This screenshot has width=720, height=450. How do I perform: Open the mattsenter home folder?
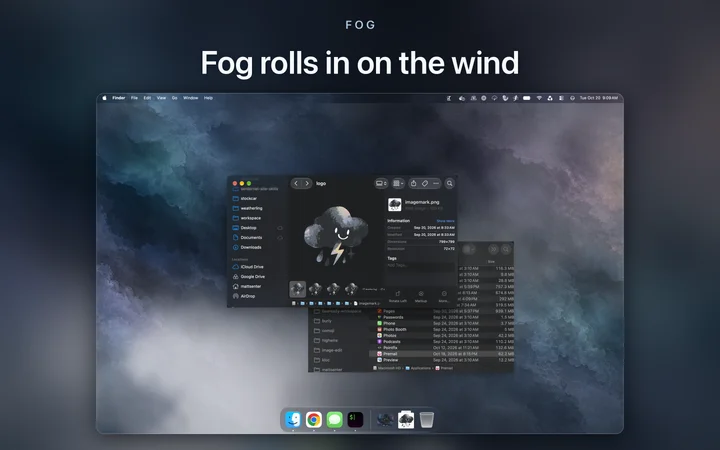coord(247,286)
